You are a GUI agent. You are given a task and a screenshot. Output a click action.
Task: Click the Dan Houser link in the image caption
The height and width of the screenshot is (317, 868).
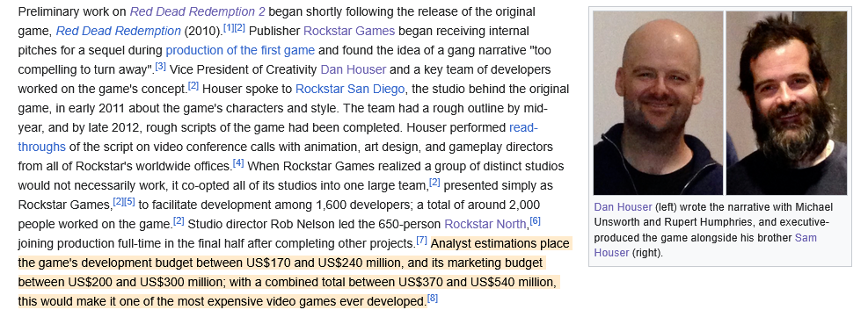coord(623,207)
